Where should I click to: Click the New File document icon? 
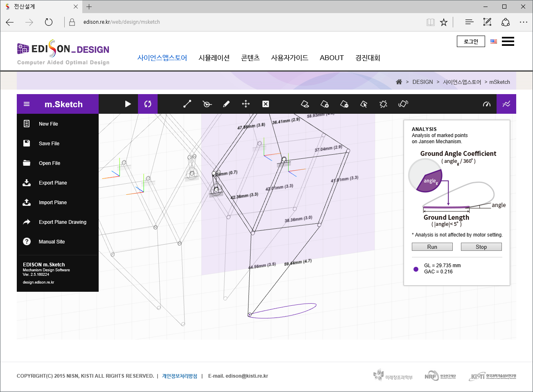click(27, 124)
